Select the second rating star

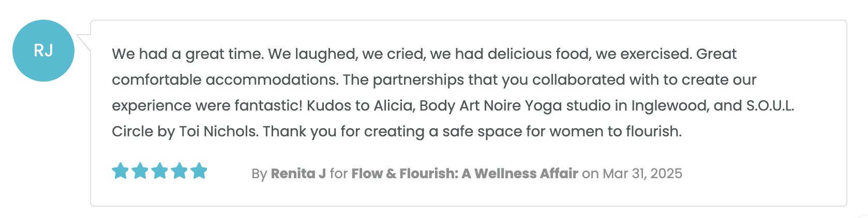(140, 170)
